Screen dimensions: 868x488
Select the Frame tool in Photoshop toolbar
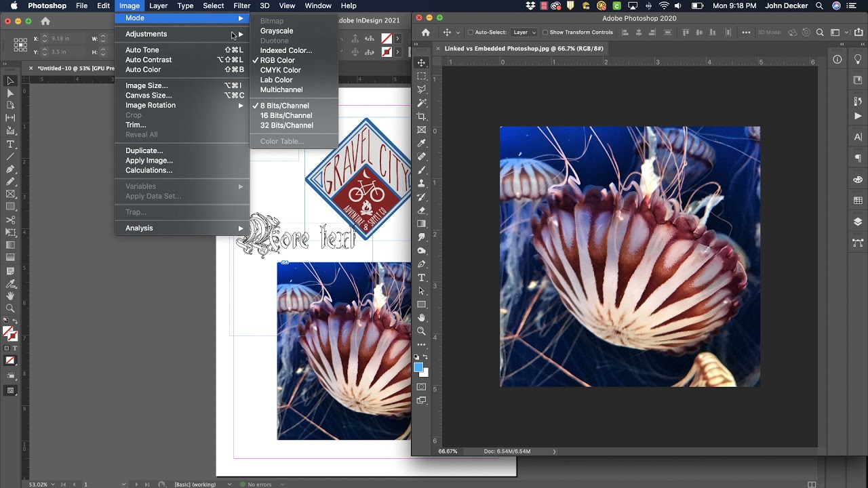421,129
